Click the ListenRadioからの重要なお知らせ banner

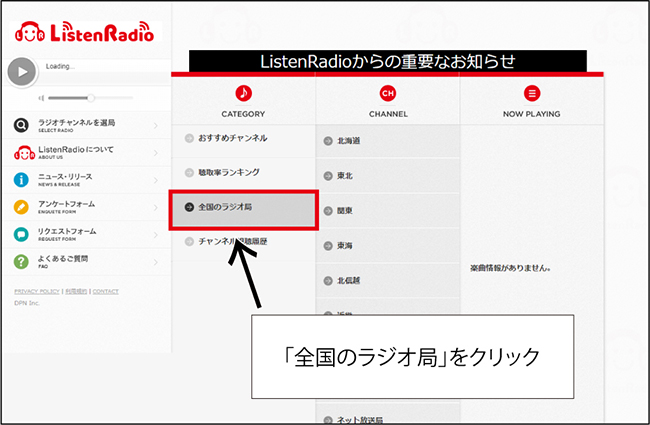[388, 61]
